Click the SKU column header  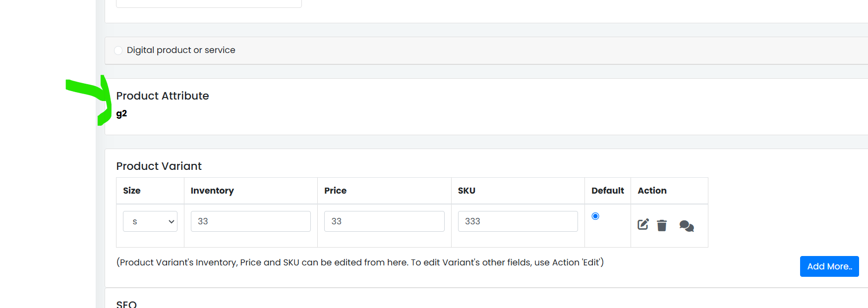pos(466,191)
